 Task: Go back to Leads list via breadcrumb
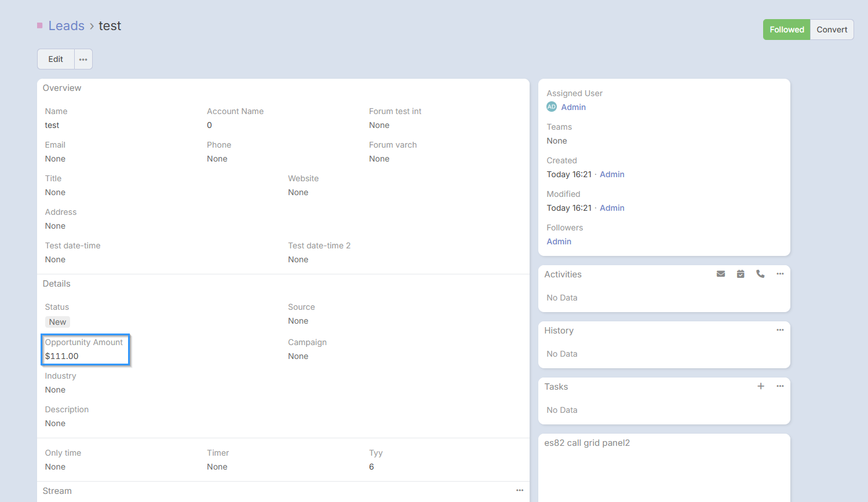pyautogui.click(x=66, y=26)
